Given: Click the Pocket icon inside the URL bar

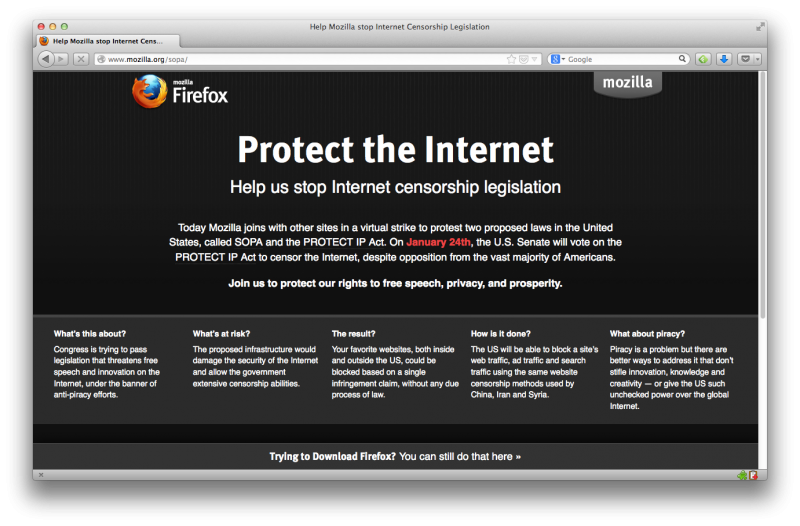Looking at the screenshot, I should pyautogui.click(x=523, y=59).
